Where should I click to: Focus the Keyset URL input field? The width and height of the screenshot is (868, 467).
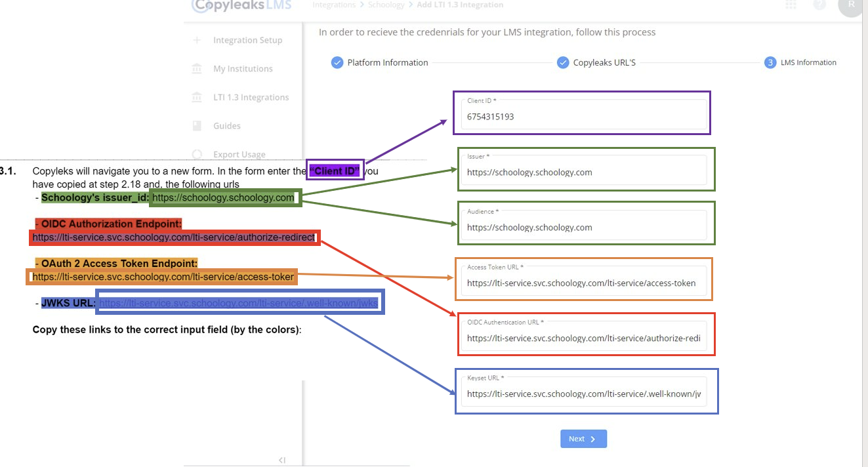pos(584,391)
